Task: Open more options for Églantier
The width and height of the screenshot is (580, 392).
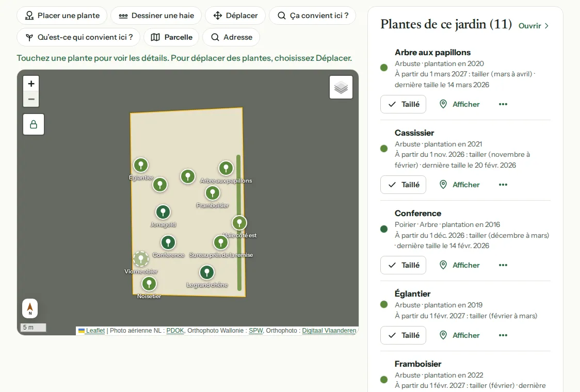Action: [503, 335]
